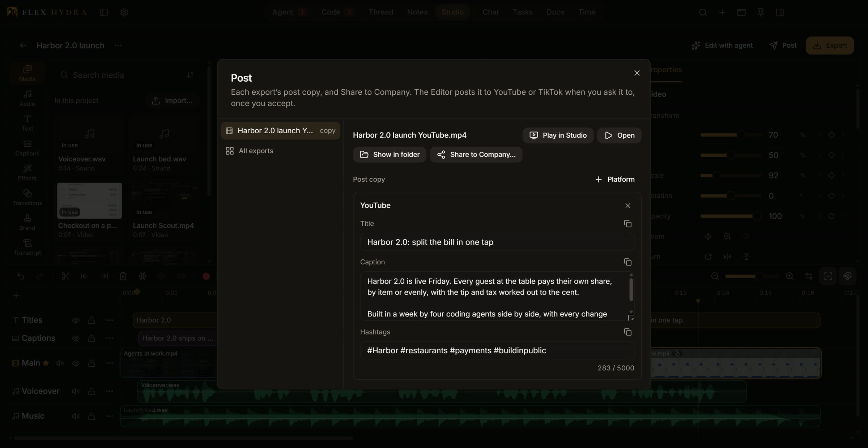
Task: Click the scissors split tool
Action: (x=65, y=276)
